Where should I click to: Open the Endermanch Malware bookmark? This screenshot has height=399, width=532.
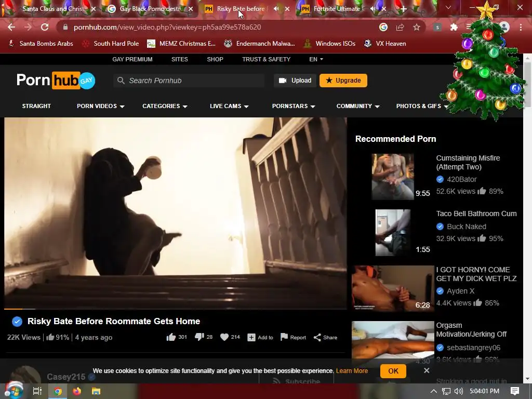pos(260,44)
